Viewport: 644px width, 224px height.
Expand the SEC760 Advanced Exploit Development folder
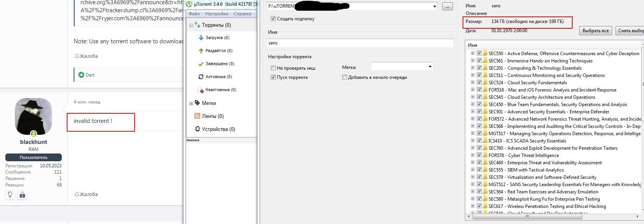[x=473, y=148]
